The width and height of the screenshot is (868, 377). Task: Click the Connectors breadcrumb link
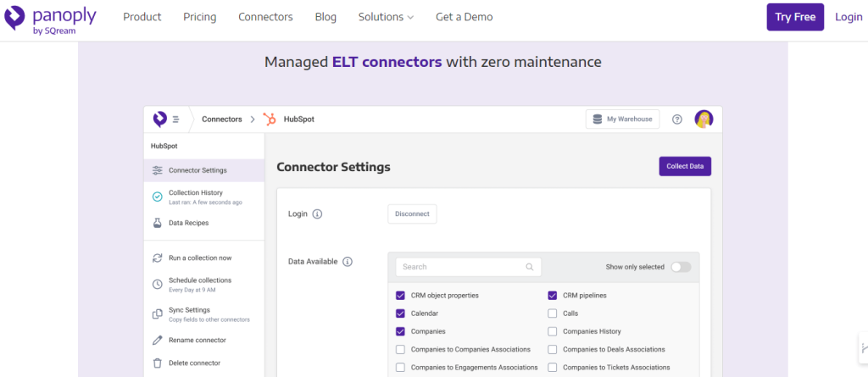point(221,119)
